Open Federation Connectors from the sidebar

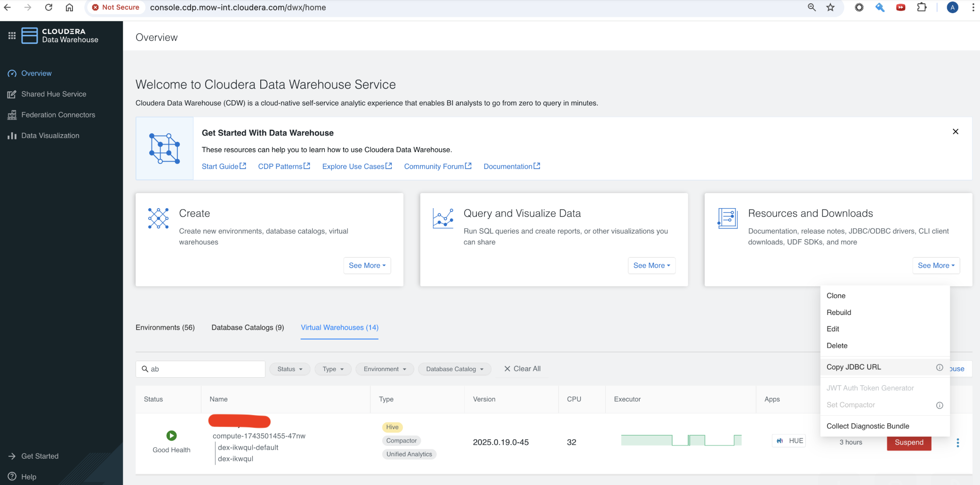tap(58, 114)
